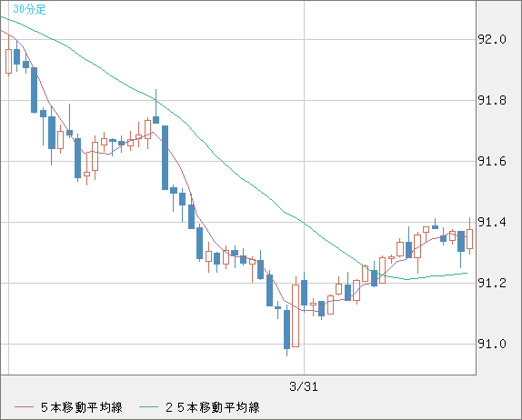
Task: Click the 91.8 price axis label
Action: (492, 100)
